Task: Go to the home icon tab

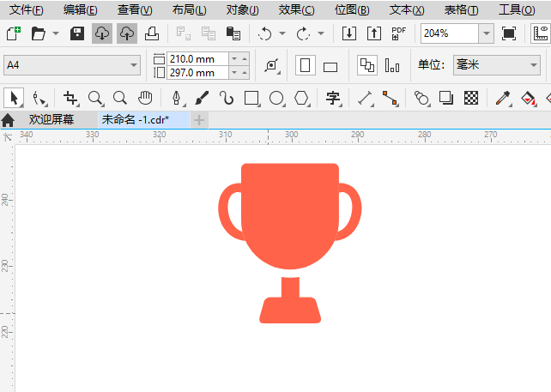Action: point(8,120)
